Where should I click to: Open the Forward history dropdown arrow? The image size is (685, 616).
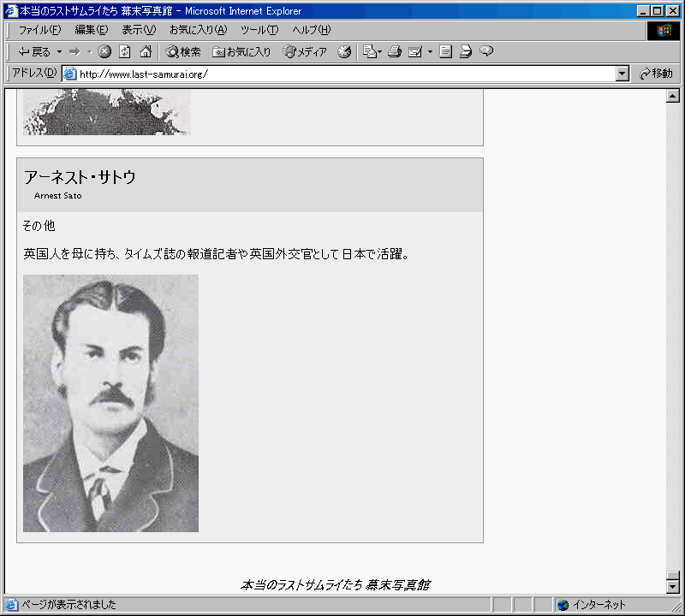click(x=90, y=52)
